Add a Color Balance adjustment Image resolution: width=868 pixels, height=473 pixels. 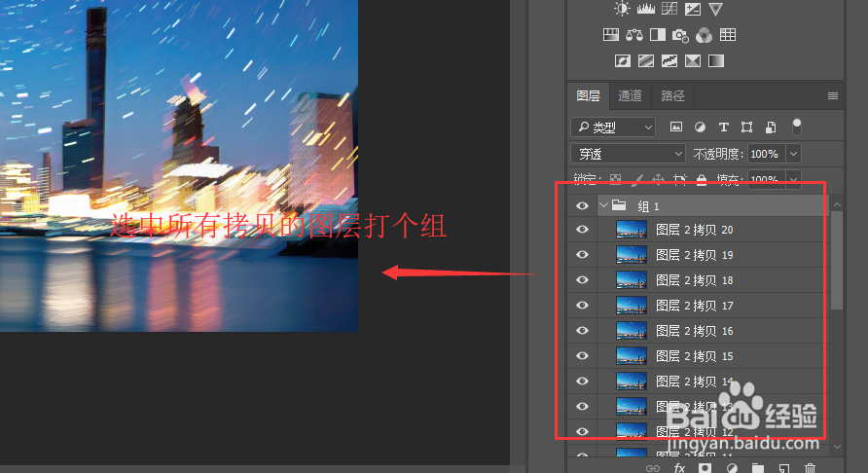634,35
